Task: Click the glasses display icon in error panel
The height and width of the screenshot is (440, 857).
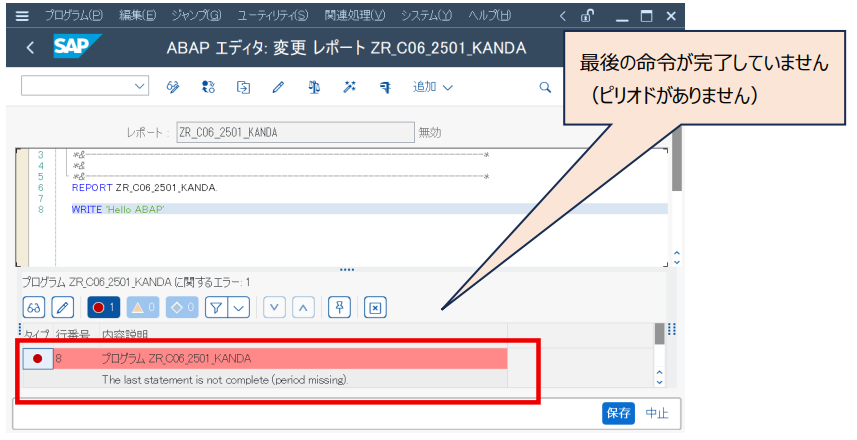Action: click(34, 307)
